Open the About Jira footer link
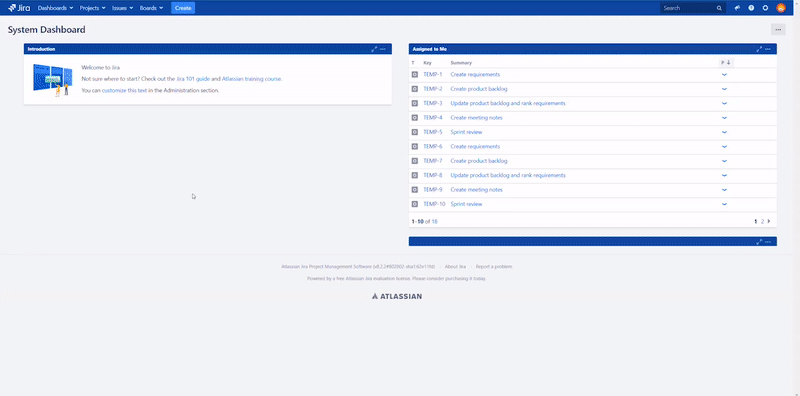800x396 pixels. click(455, 266)
